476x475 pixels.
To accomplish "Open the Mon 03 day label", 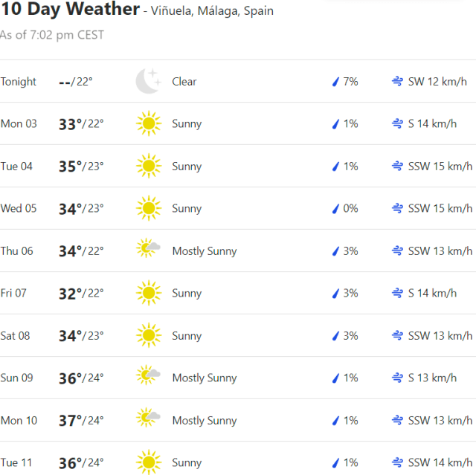I will click(x=19, y=123).
